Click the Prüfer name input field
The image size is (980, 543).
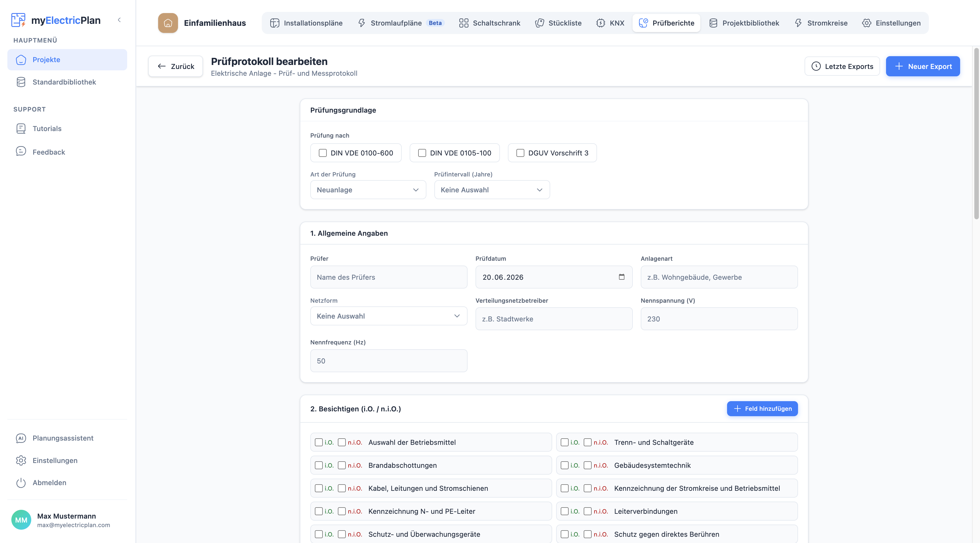click(x=388, y=277)
